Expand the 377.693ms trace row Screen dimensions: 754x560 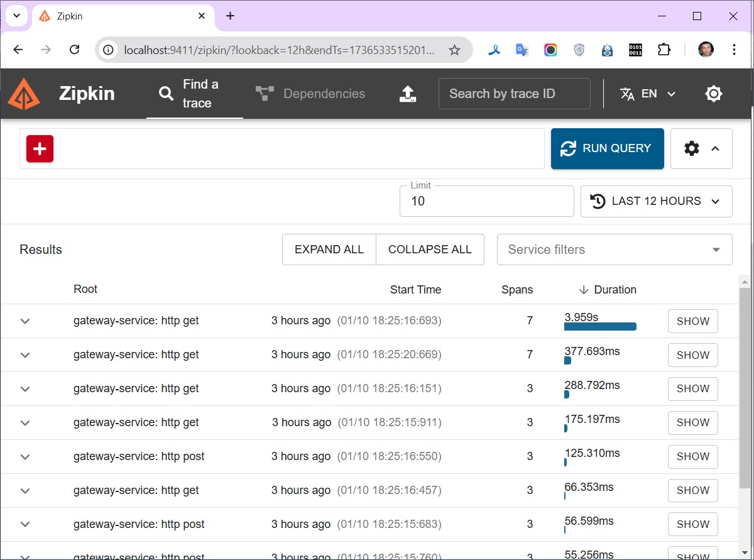point(25,355)
